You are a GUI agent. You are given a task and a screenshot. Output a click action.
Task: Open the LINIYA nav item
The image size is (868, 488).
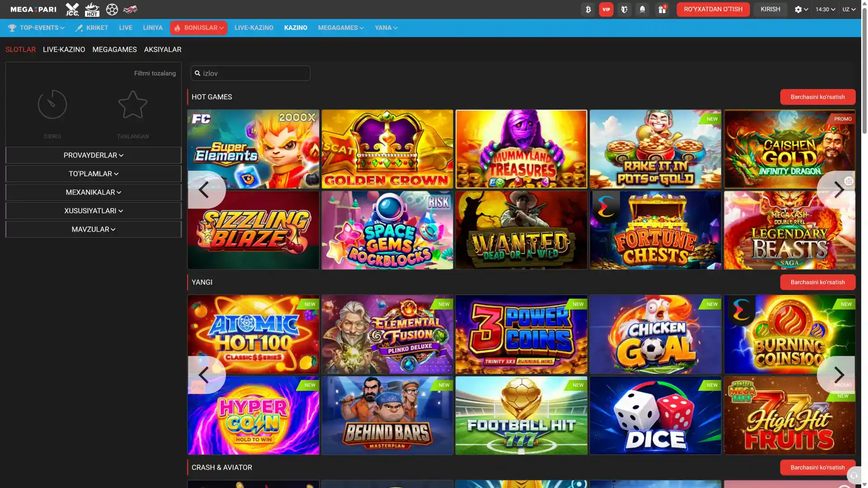tap(153, 28)
